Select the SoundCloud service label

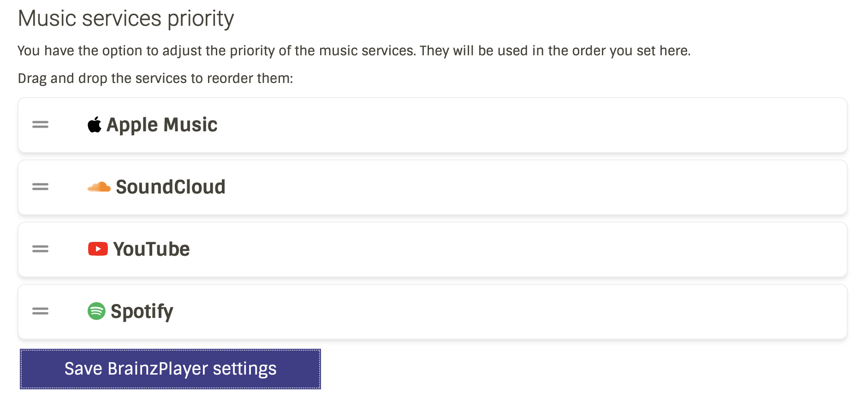point(171,187)
